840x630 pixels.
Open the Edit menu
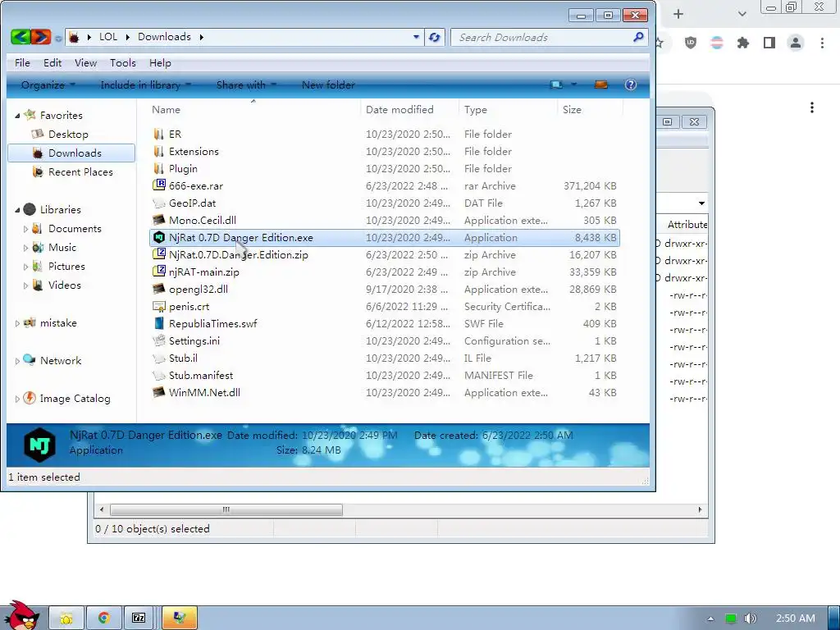click(x=52, y=63)
